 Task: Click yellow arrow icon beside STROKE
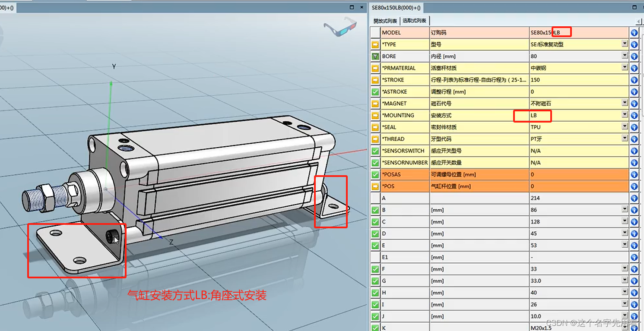tap(375, 80)
